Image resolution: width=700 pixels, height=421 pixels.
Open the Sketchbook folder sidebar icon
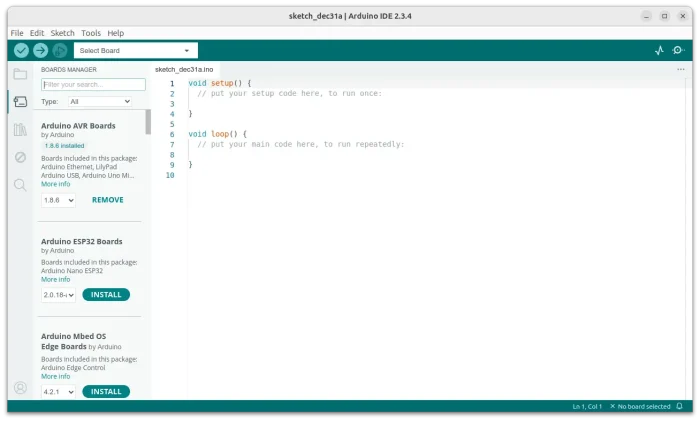[20, 74]
